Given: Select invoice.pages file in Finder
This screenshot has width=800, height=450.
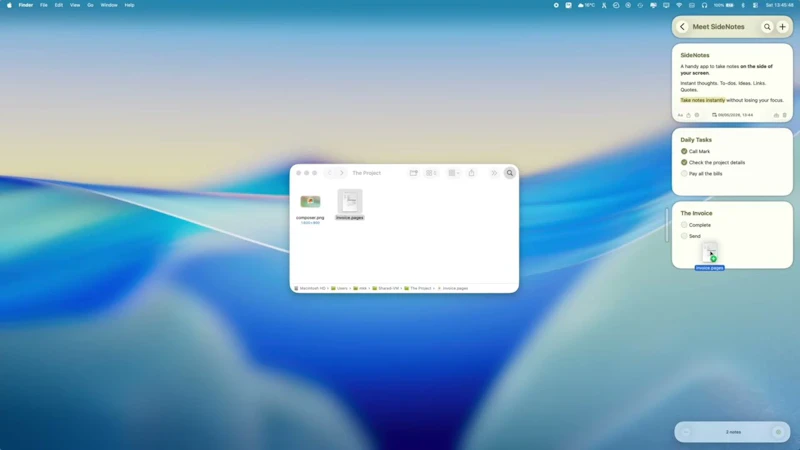Looking at the screenshot, I should tap(349, 205).
